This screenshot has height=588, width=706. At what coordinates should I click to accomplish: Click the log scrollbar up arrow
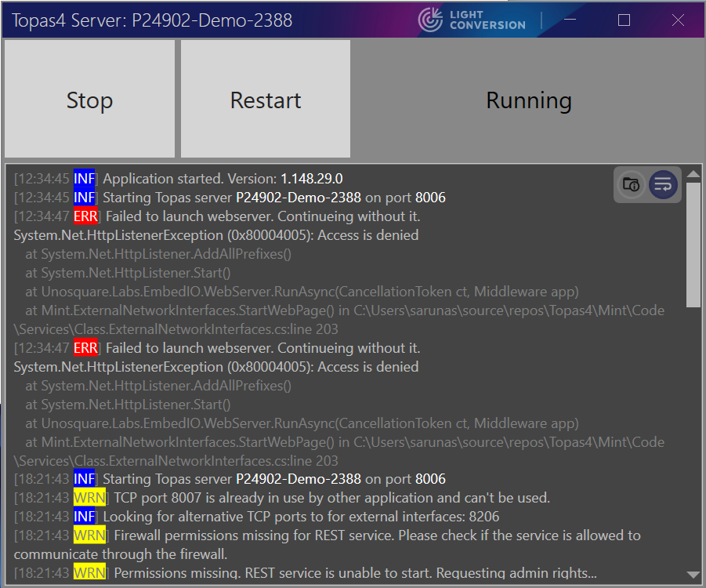coord(693,174)
